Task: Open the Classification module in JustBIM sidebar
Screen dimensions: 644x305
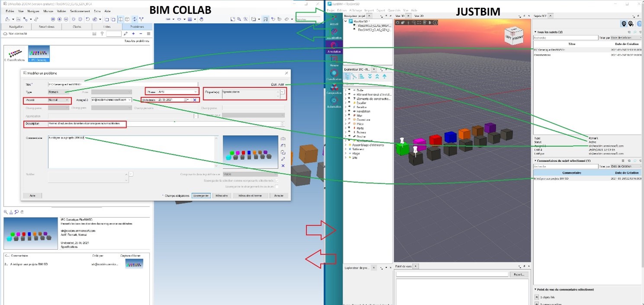Action: [x=334, y=75]
